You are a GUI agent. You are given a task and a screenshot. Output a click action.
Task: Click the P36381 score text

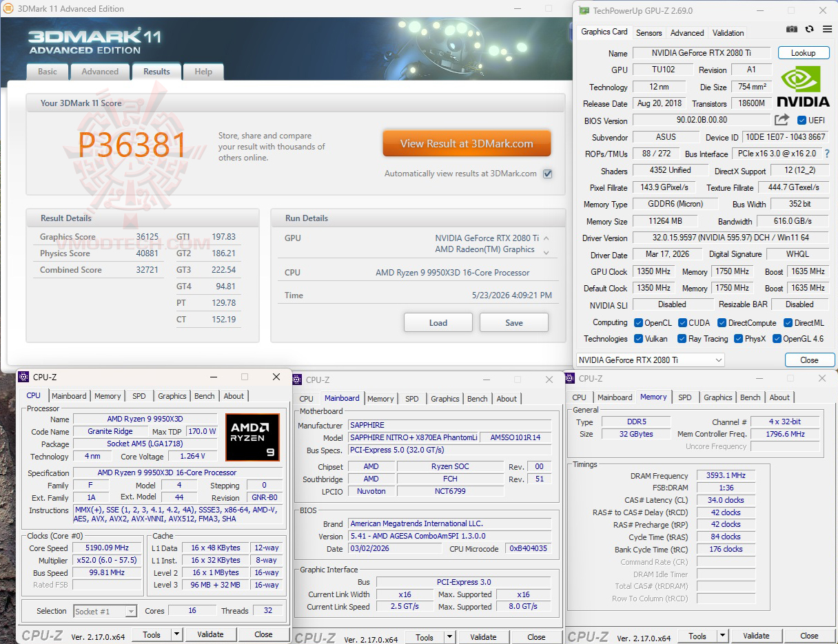pos(132,145)
